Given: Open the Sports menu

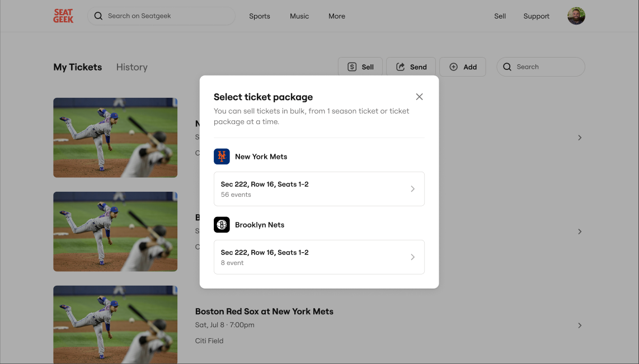Looking at the screenshot, I should pos(260,16).
